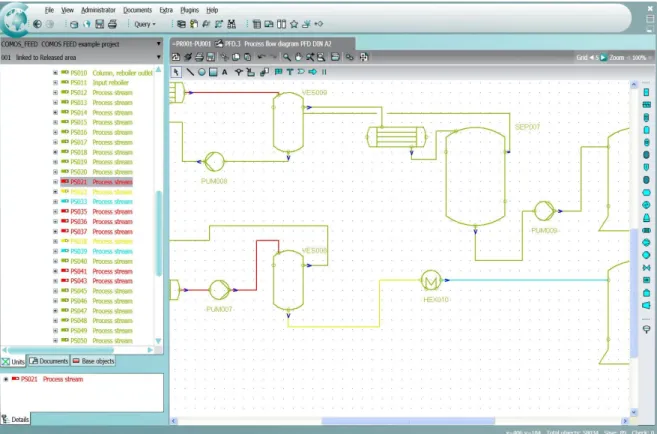The image size is (657, 434).
Task: Select the rectangle drawing tool
Action: [213, 72]
